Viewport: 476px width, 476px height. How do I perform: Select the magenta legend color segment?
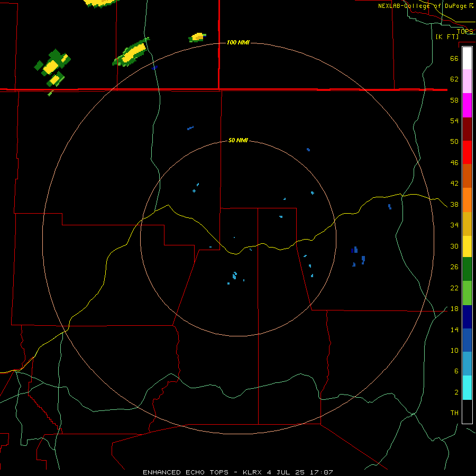coord(467,105)
